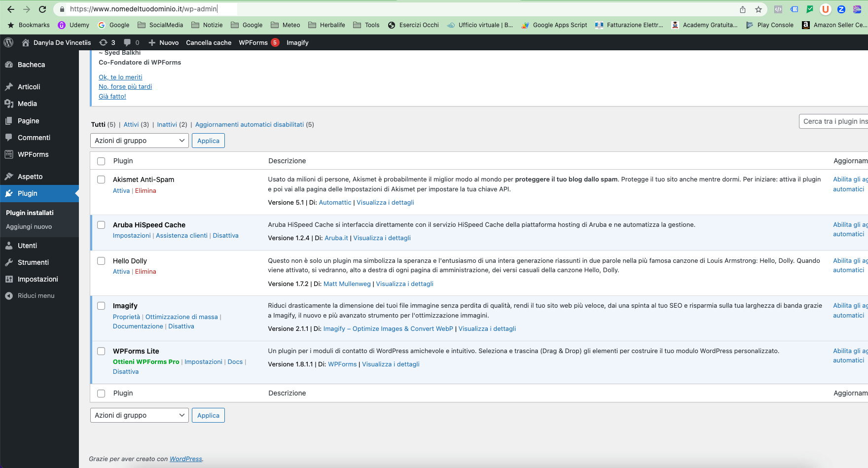The image size is (868, 468).
Task: Activate the Hello Dolly plugin
Action: [121, 271]
